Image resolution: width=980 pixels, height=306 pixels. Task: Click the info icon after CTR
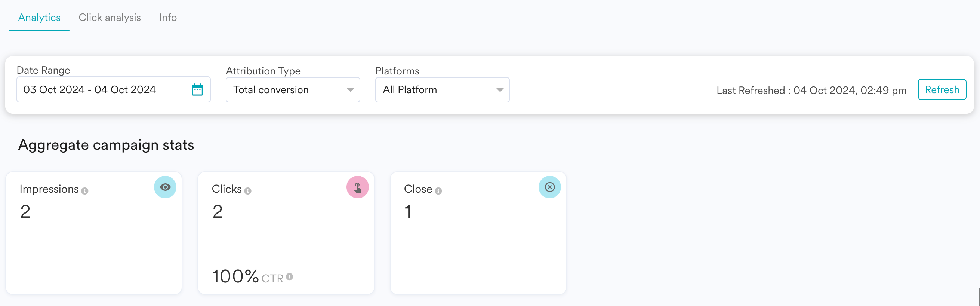(290, 277)
